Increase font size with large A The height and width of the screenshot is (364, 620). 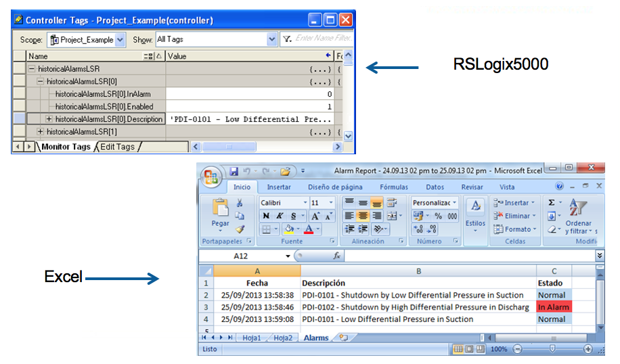pos(315,216)
